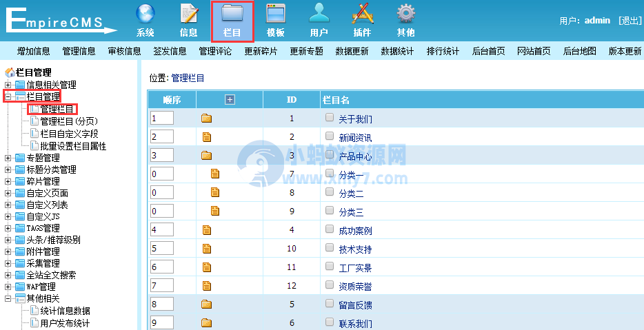Check the 关于我们 checkbox
This screenshot has height=330, width=644.
click(330, 117)
